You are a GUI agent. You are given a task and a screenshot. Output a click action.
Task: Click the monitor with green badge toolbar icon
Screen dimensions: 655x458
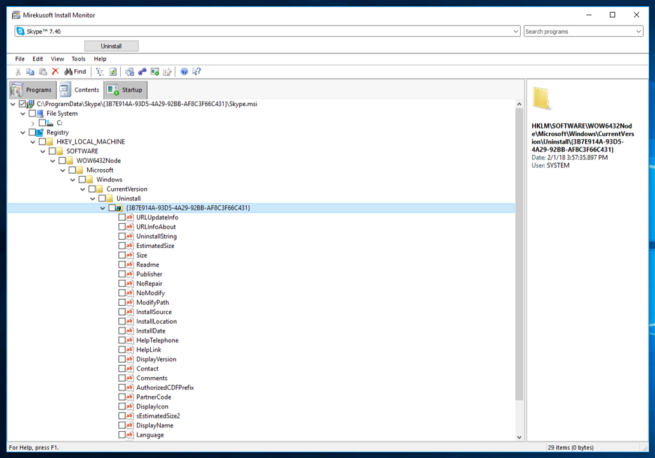[155, 72]
